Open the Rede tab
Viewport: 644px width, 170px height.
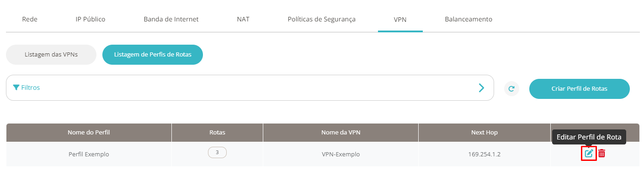coord(30,19)
